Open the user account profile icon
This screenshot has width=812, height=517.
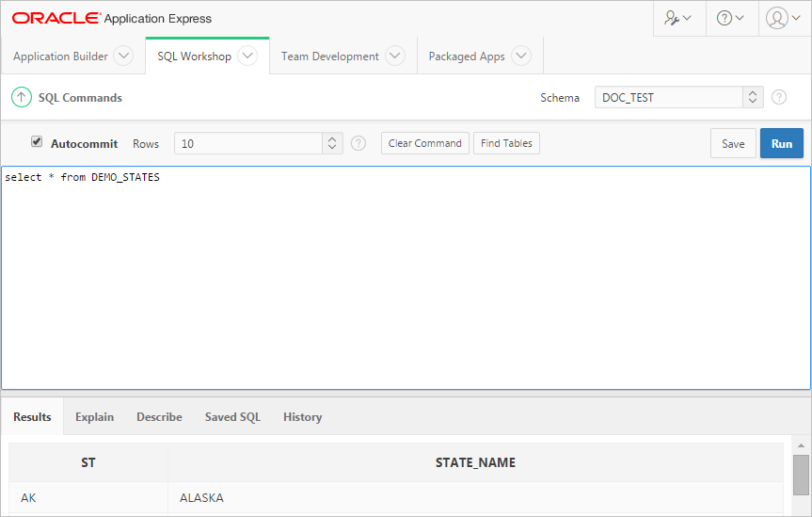[x=782, y=18]
